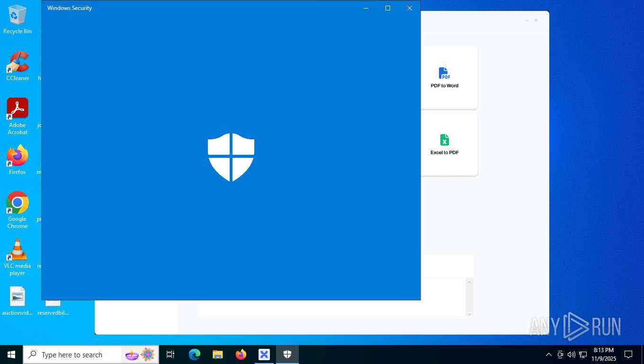This screenshot has height=364, width=644.
Task: Open the notification center
Action: 628,355
